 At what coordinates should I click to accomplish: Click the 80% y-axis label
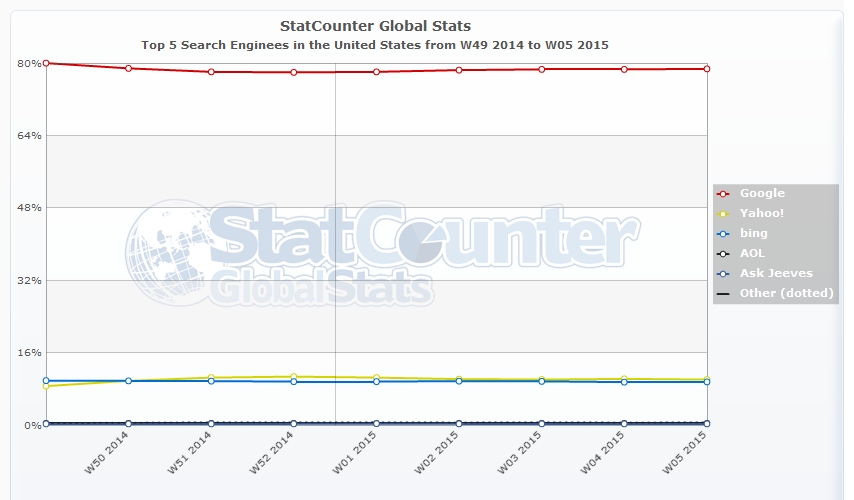pyautogui.click(x=28, y=63)
